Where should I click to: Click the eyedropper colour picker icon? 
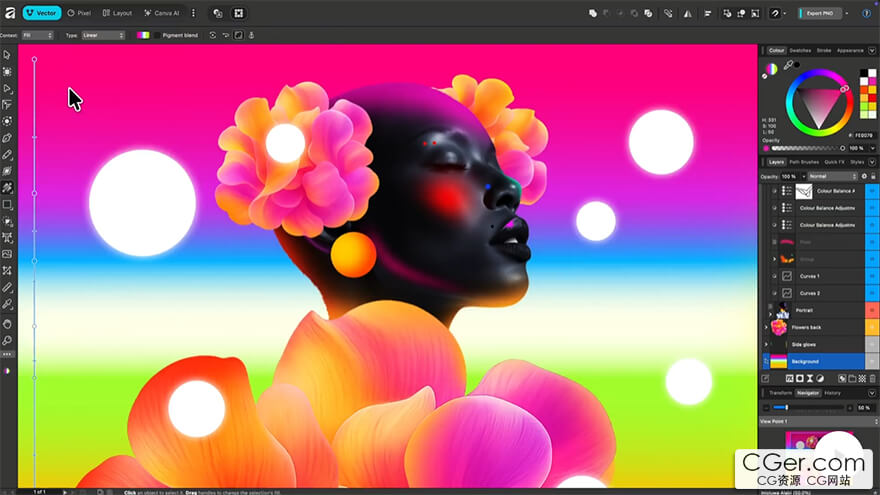click(788, 65)
